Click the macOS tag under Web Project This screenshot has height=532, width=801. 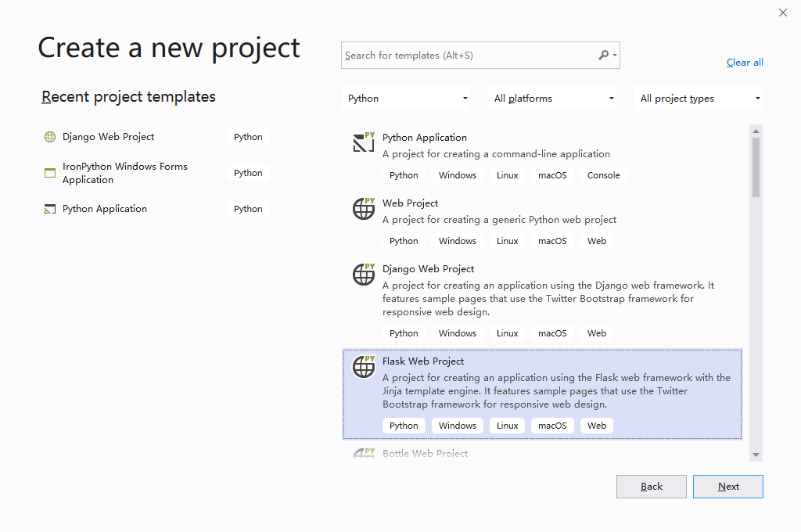click(x=552, y=241)
